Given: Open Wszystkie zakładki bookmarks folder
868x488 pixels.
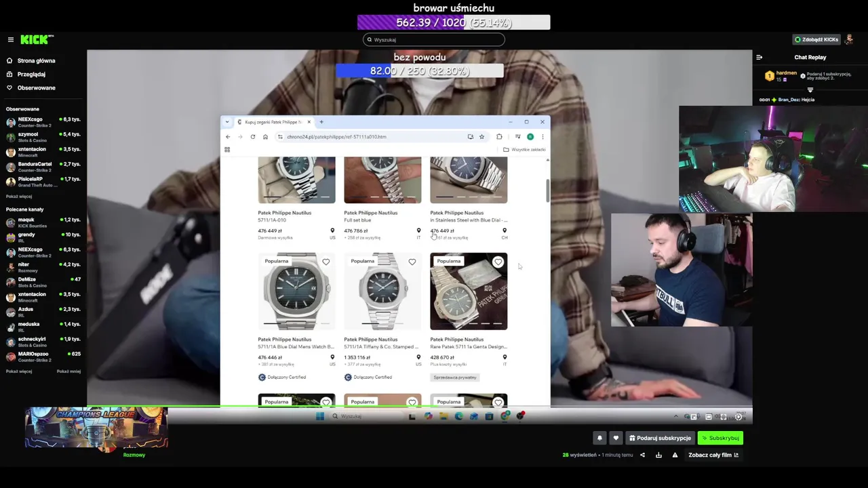Looking at the screenshot, I should click(524, 150).
